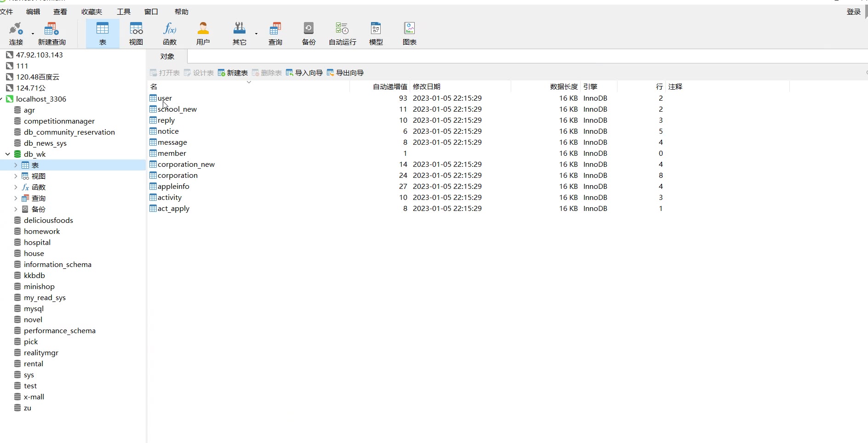Open the 备份 (Backup) toolbar icon

(308, 34)
